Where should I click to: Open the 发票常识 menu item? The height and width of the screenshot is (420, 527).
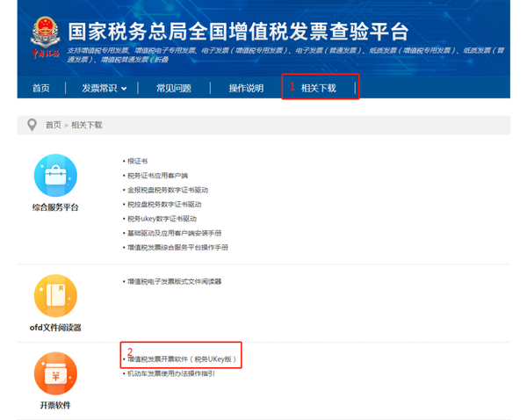click(x=99, y=88)
